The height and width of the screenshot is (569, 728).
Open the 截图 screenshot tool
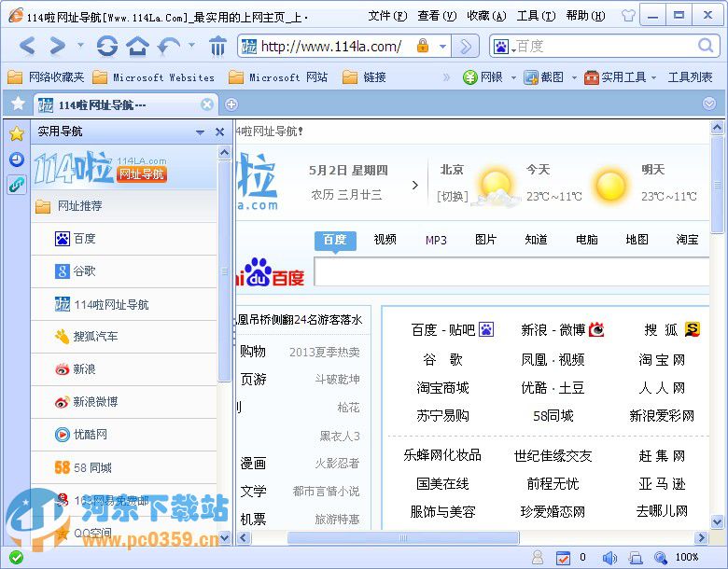[544, 77]
